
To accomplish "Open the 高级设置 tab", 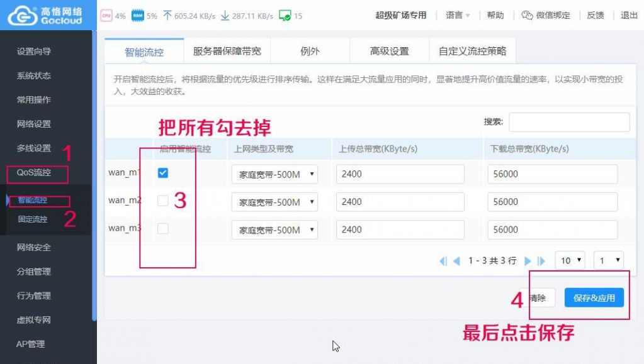I will [389, 52].
